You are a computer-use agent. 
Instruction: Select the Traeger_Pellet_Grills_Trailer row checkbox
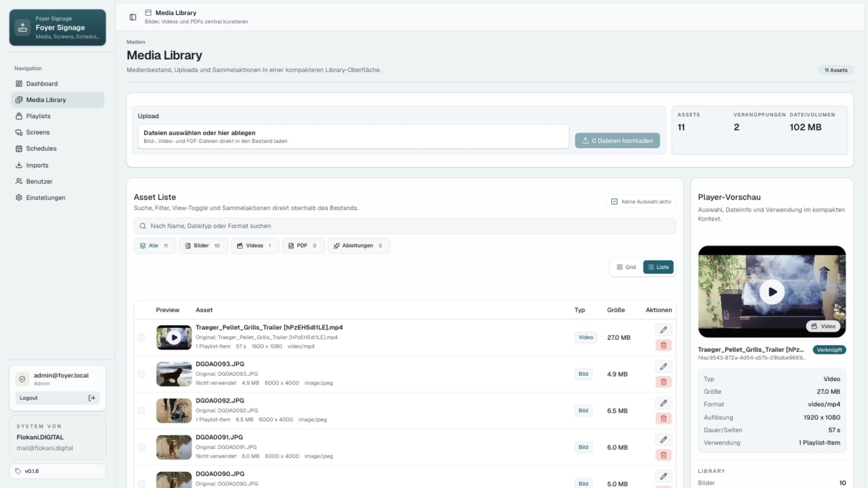[142, 338]
